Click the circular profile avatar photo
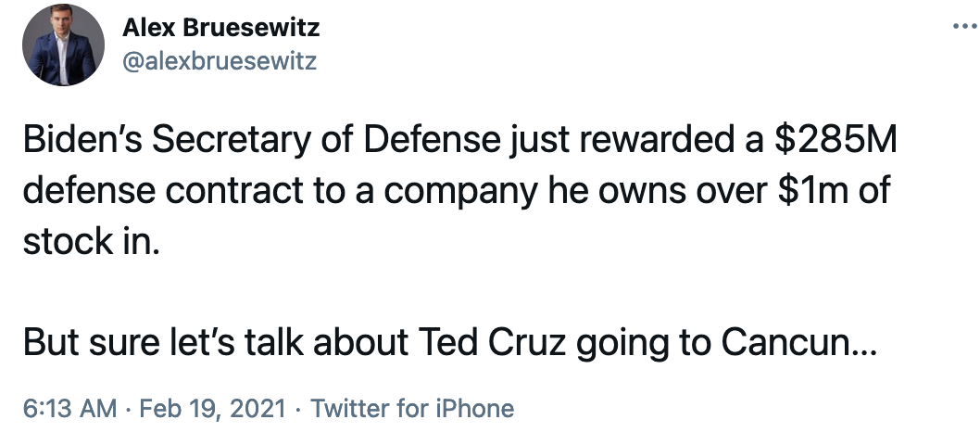Viewport: 980px width, 445px height. [x=63, y=45]
